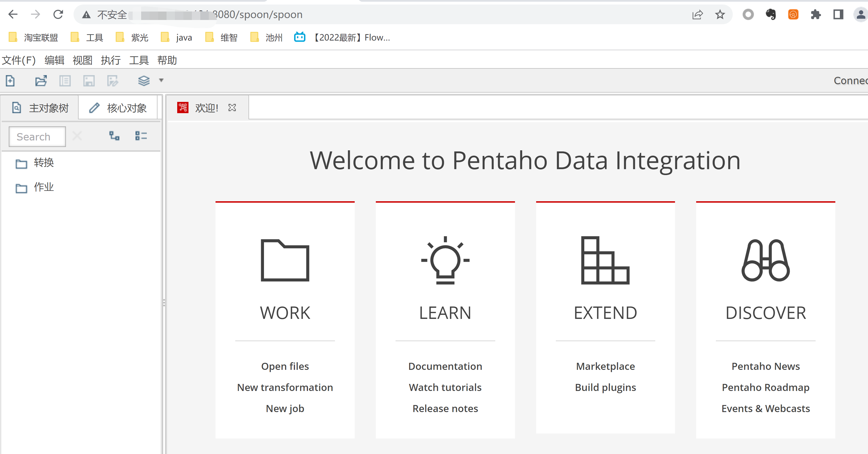Open the 帮助 menu
The image size is (868, 454).
(x=167, y=60)
